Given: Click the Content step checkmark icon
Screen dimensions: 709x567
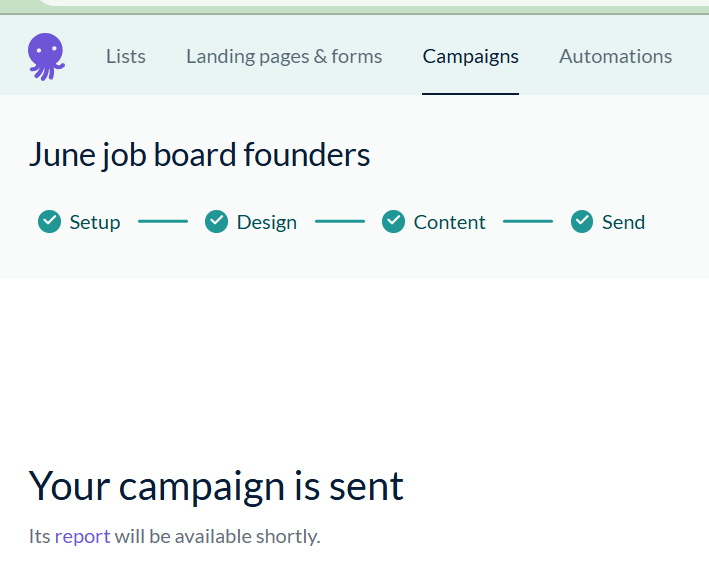Looking at the screenshot, I should point(394,221).
